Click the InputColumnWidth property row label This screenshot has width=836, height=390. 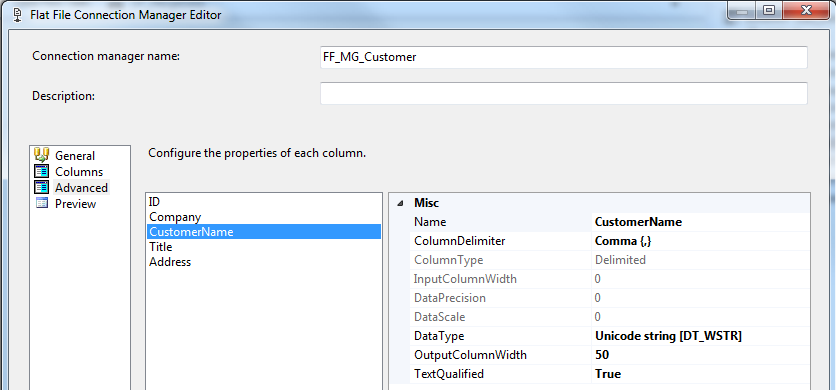(x=465, y=279)
